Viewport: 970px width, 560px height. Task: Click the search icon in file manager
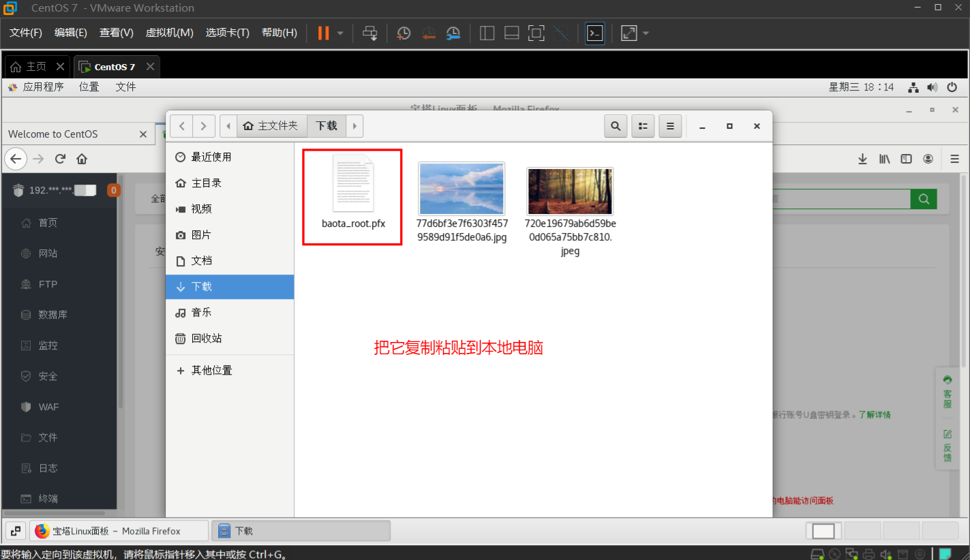click(616, 126)
